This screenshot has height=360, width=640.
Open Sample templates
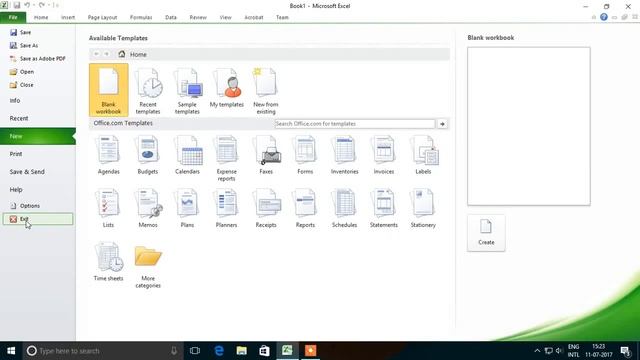[187, 91]
